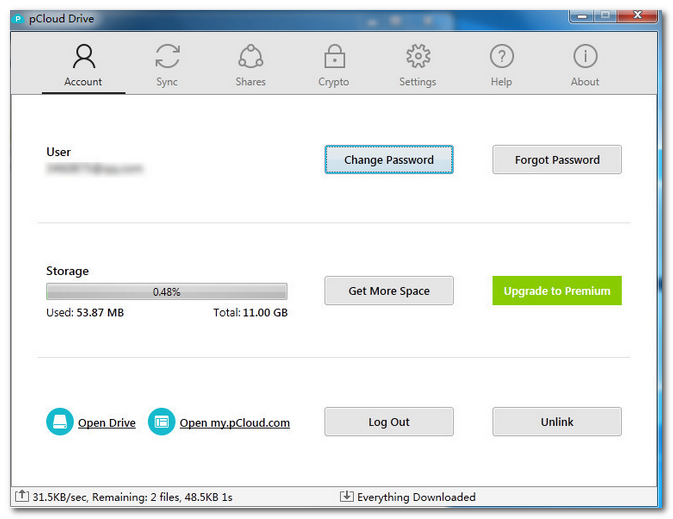Switch to the Sync tab label
The image size is (673, 519).
[167, 82]
